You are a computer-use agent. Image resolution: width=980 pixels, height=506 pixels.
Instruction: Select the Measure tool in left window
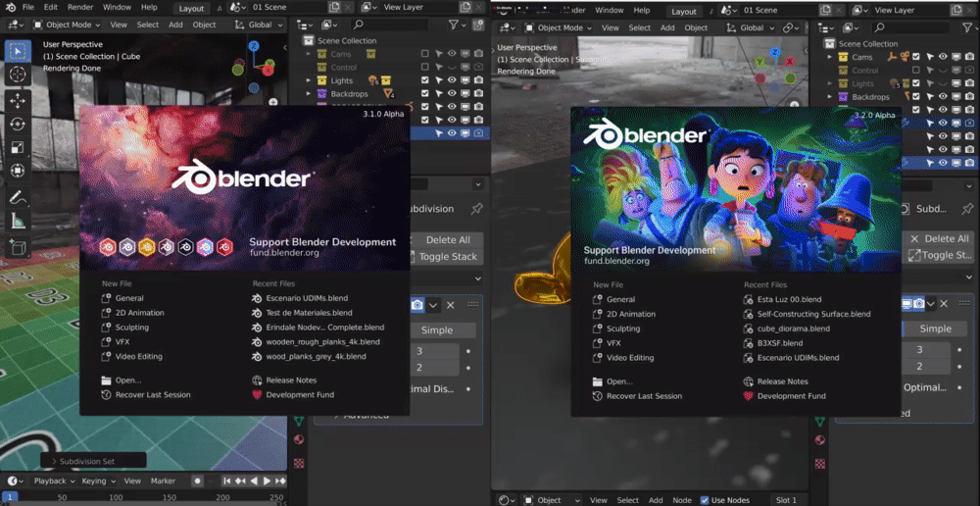18,221
